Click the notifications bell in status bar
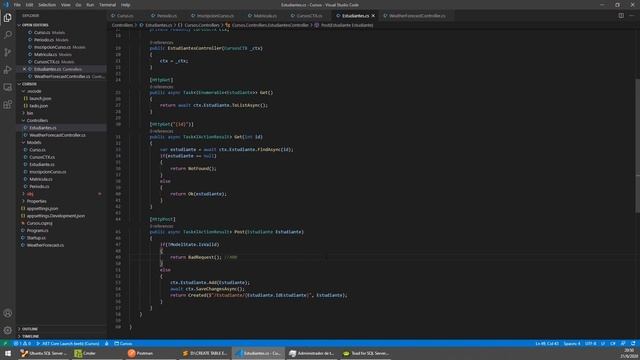640x360 pixels. [x=633, y=344]
